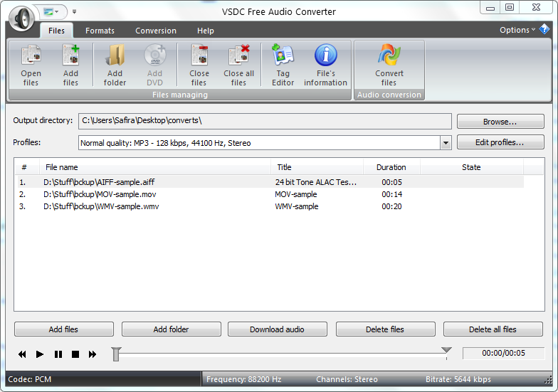Switch to the Formats tab
This screenshot has width=558, height=392.
pos(100,31)
